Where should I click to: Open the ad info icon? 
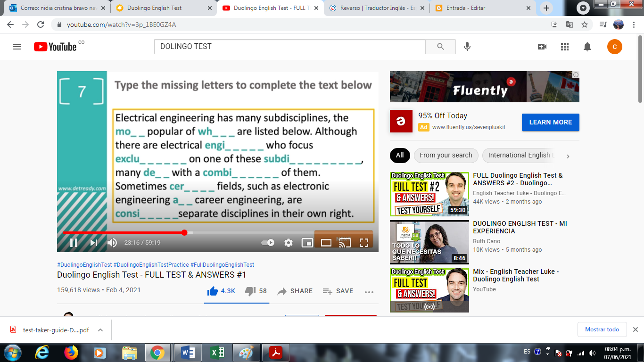point(576,74)
